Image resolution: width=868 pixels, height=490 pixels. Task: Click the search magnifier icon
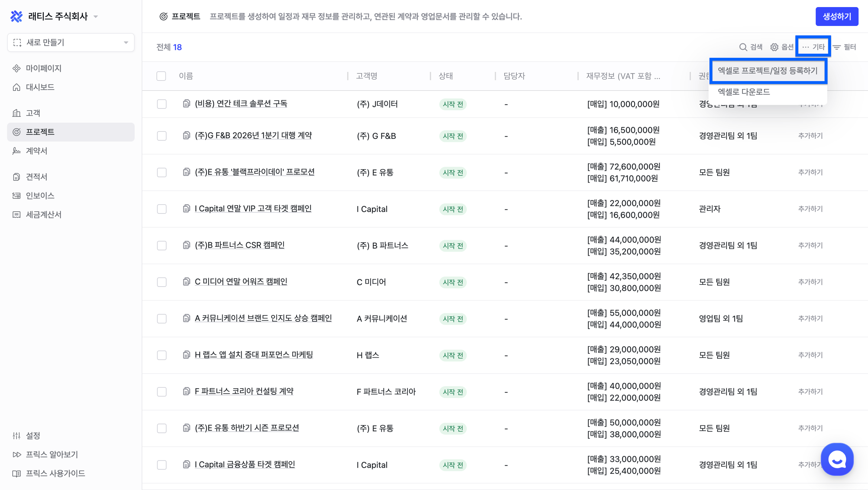pos(743,47)
